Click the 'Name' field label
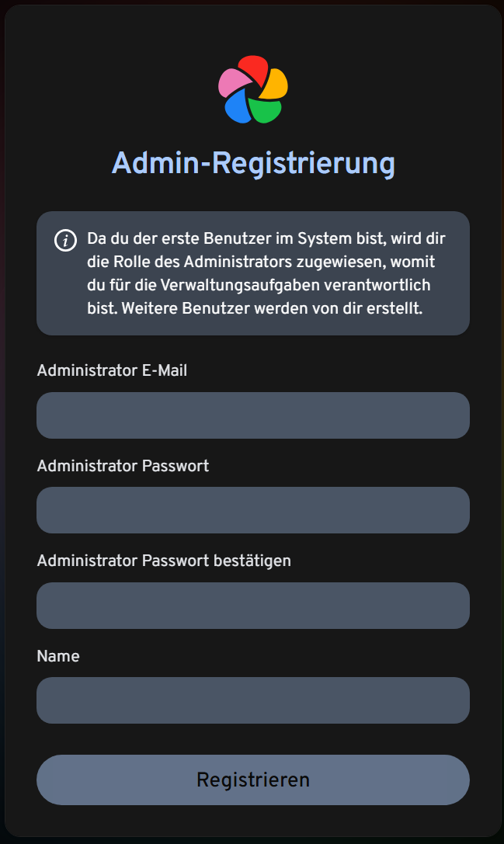Screen dimensions: 504x844 58,656
